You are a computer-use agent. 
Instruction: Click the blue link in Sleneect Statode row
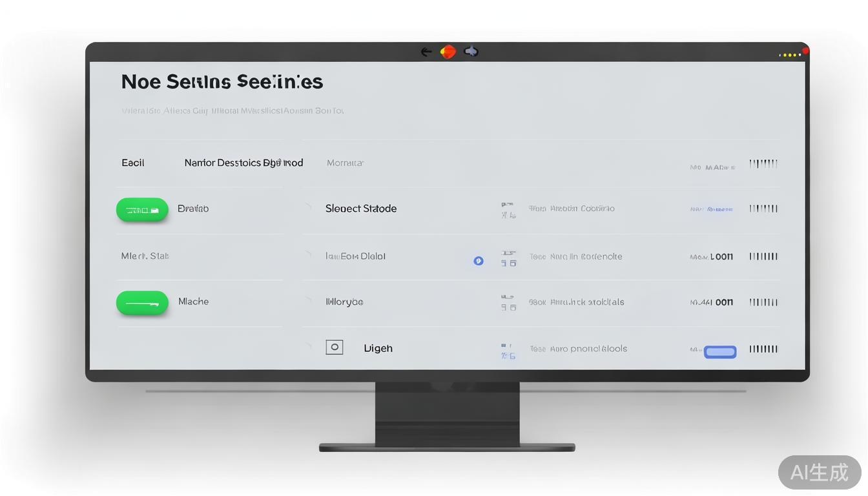(x=711, y=209)
